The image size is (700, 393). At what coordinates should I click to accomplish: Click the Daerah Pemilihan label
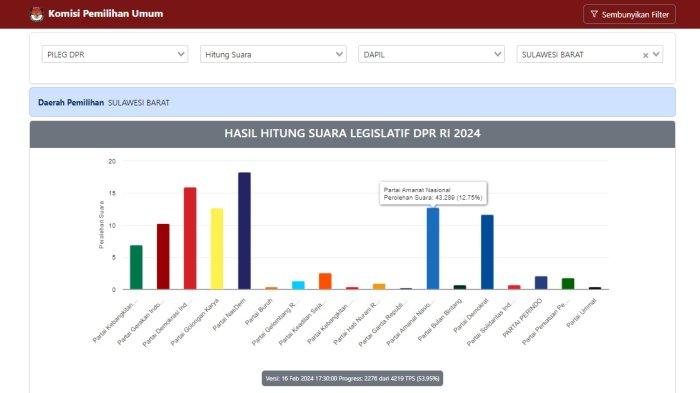click(x=71, y=102)
